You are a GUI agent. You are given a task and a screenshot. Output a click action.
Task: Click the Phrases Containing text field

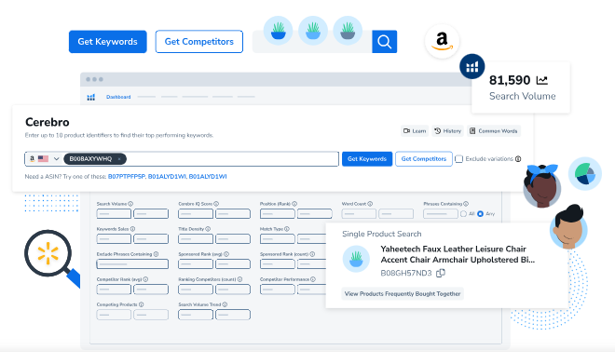click(441, 213)
